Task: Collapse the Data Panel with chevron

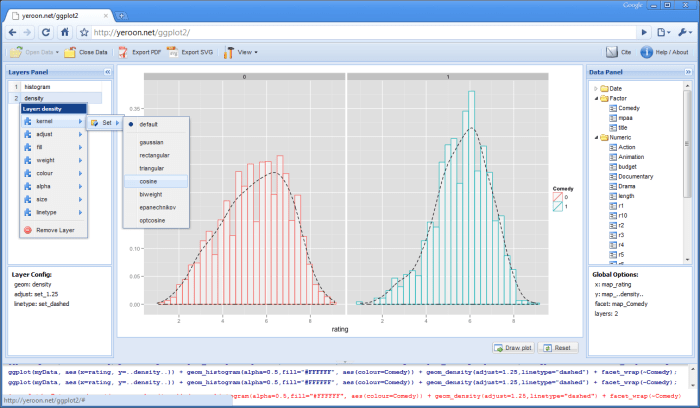Action: (x=687, y=72)
